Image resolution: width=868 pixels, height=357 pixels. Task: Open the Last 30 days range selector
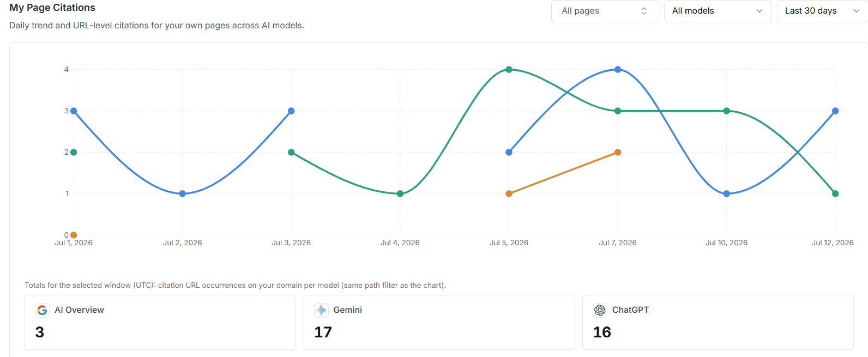(822, 11)
